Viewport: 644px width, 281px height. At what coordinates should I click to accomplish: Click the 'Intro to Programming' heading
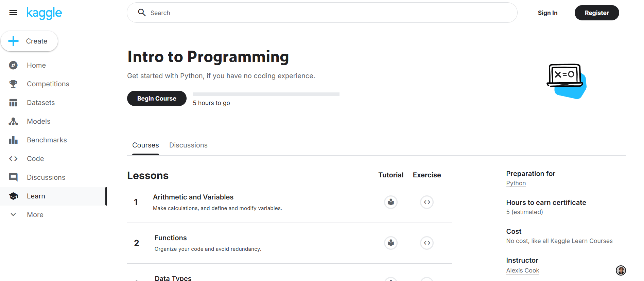pos(208,57)
